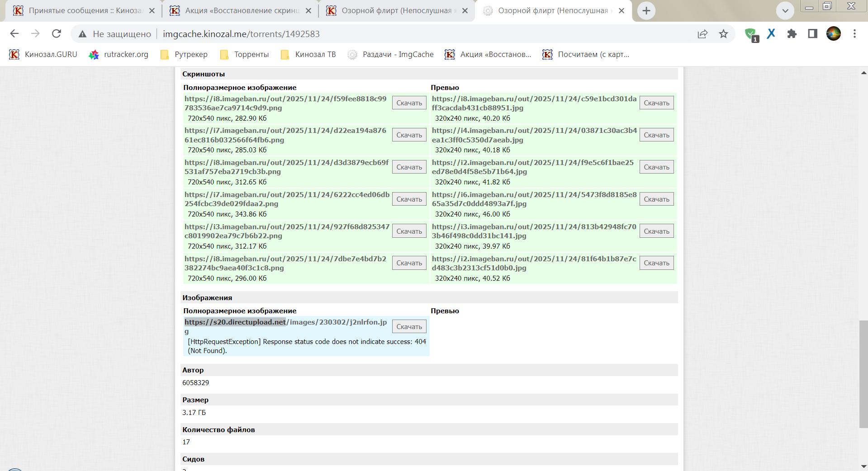Click the page vertical scrollbar thumb
This screenshot has width=868, height=471.
click(x=863, y=374)
